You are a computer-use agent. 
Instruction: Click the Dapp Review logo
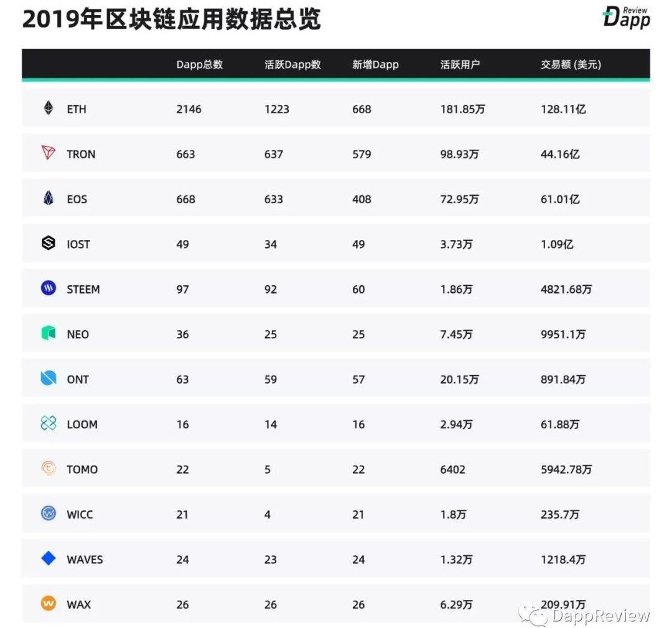[626, 18]
